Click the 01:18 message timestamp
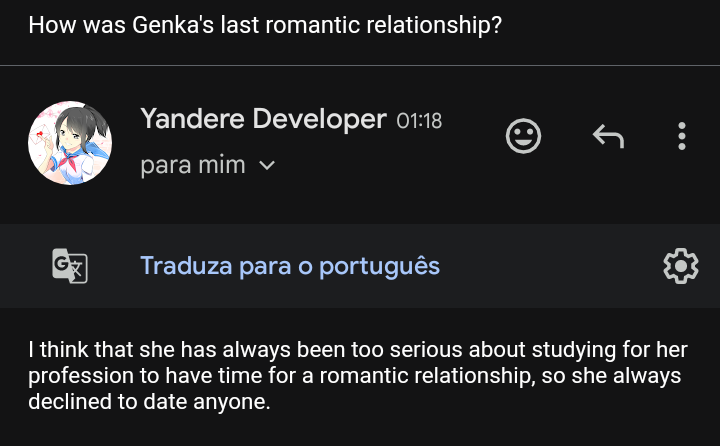The height and width of the screenshot is (446, 720). click(419, 121)
